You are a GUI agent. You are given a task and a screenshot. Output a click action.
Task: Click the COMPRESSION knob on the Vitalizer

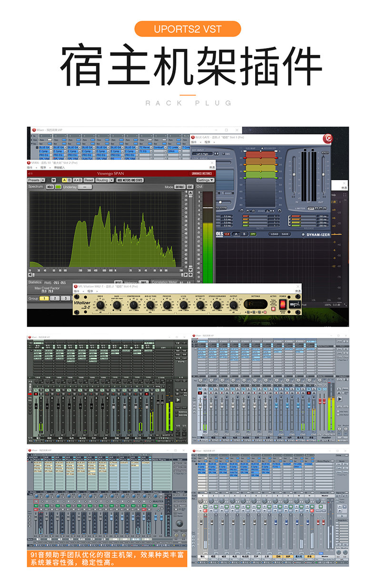coord(133,305)
